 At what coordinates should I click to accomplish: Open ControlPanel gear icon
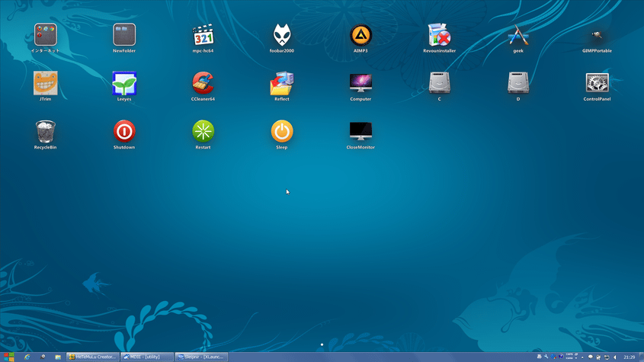(x=597, y=83)
